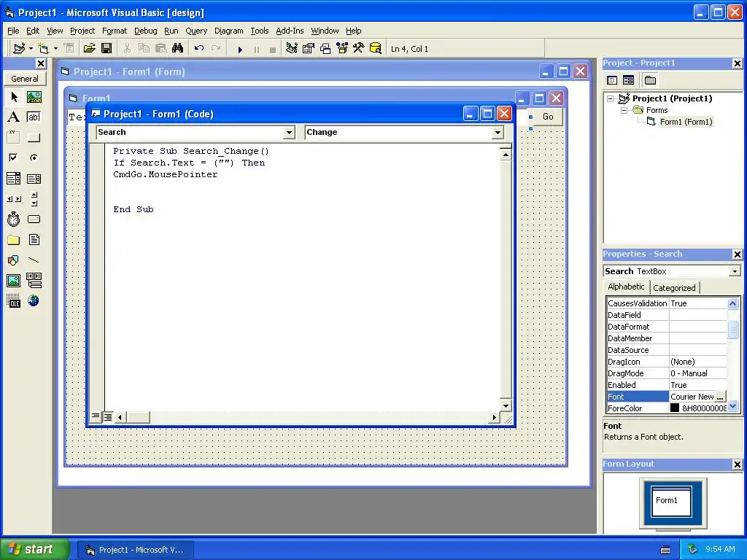
Task: Click the Add Standard EXE Project toolbar icon
Action: coord(19,48)
